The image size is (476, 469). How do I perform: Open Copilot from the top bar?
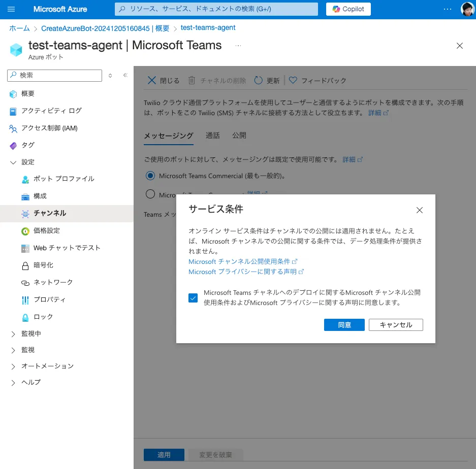(348, 9)
